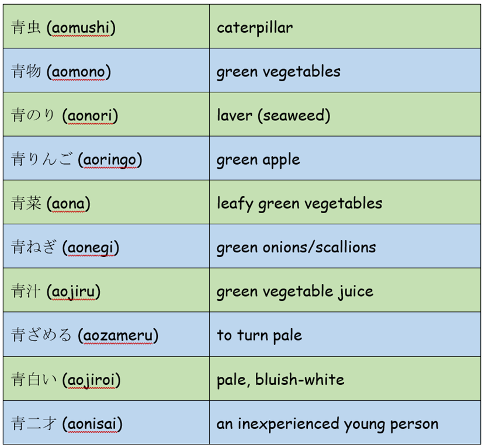Select the laver (seaweed) cell
The image size is (485, 448).
[345, 114]
